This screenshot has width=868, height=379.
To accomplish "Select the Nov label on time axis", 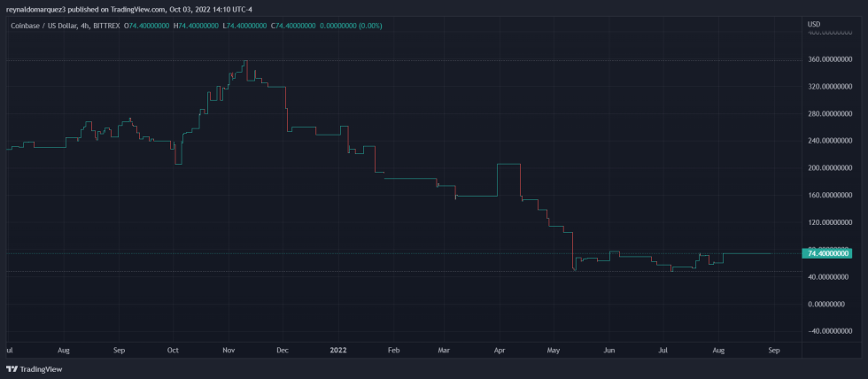I will click(x=228, y=350).
